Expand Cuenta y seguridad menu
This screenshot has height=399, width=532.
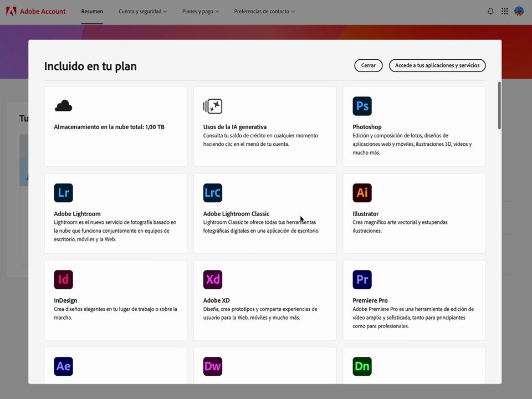coord(142,11)
